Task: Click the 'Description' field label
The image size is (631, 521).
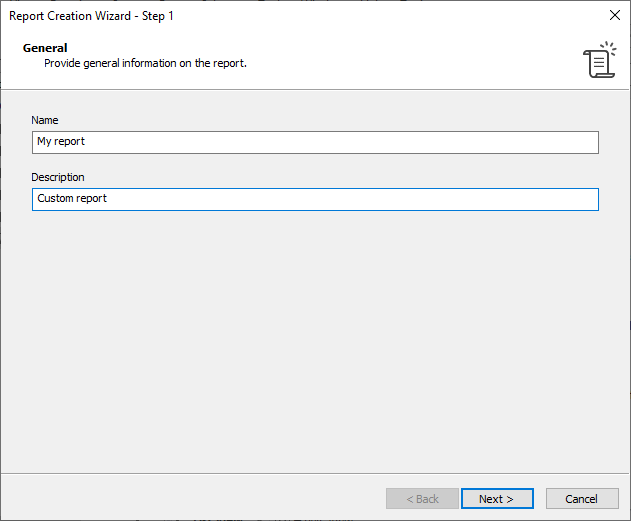Action: 58,177
